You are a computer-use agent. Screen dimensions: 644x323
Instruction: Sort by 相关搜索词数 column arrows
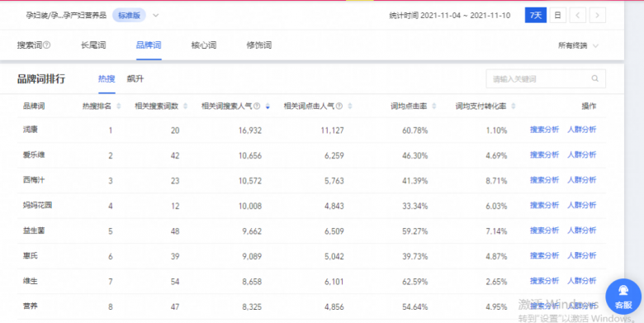pos(185,106)
